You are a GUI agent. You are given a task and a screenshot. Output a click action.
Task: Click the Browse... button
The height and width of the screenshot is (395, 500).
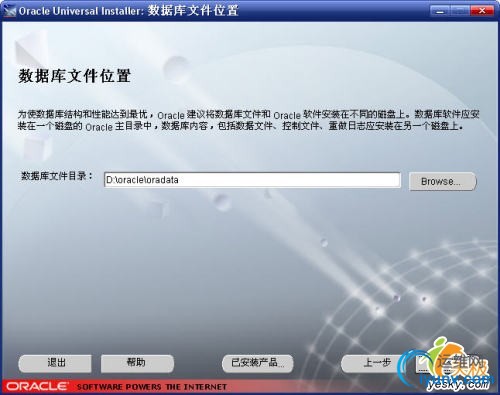(443, 181)
